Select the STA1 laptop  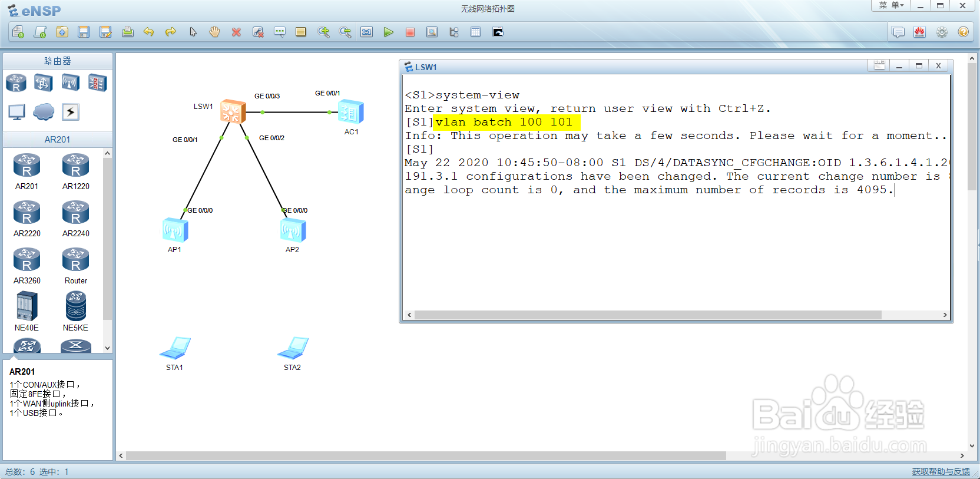(175, 348)
